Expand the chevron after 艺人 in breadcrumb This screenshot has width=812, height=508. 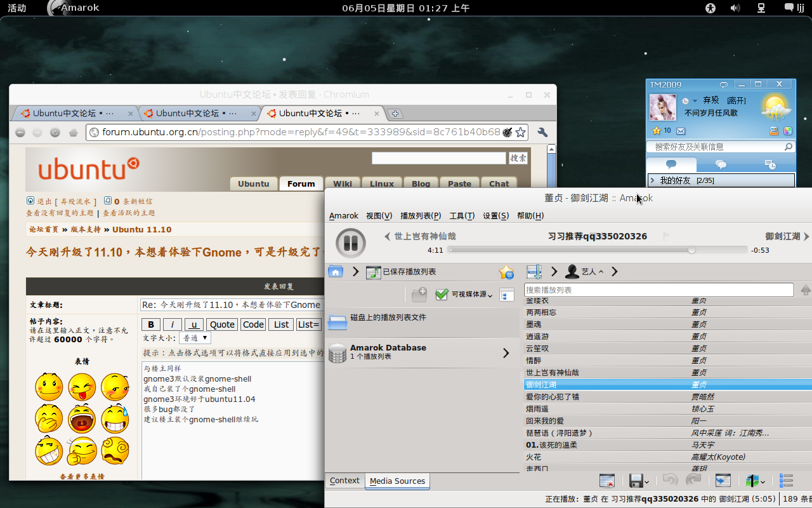coord(614,272)
